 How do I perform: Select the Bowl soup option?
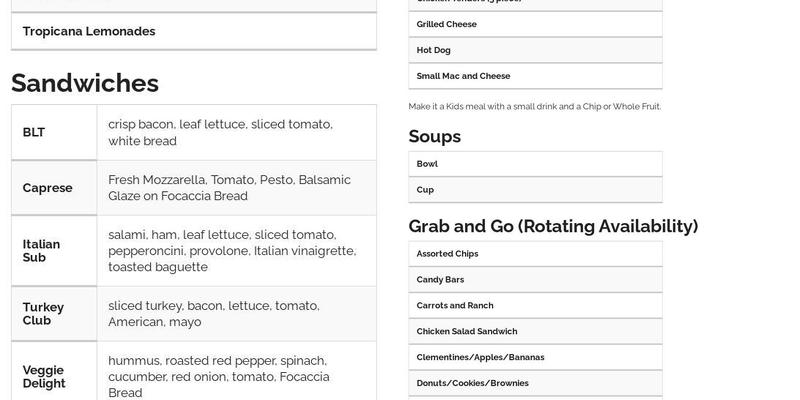[x=535, y=163]
